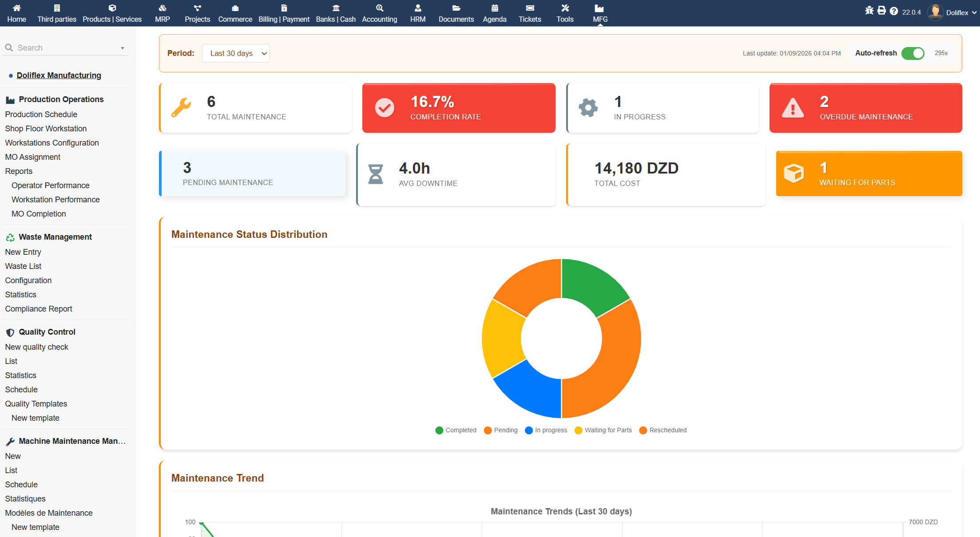The width and height of the screenshot is (980, 537).
Task: Click the box icon on Waiting for Parts card
Action: click(x=794, y=173)
